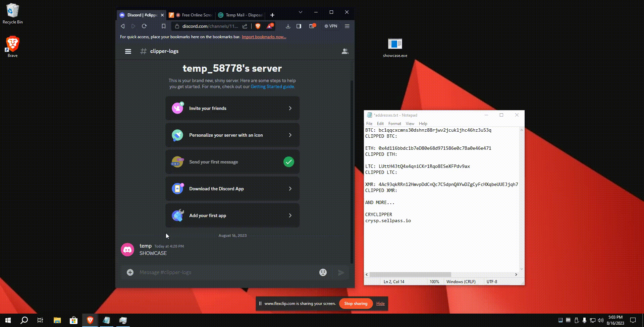Click the plus attachment icon in message box

(x=130, y=272)
